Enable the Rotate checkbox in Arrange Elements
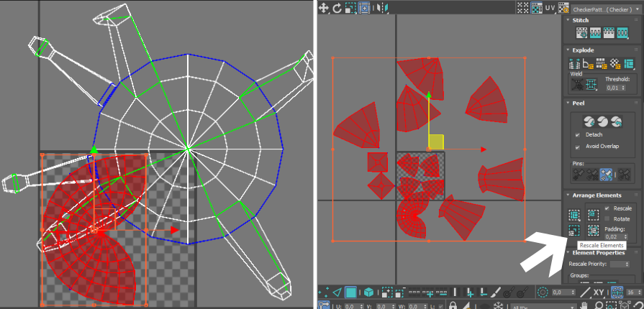Image resolution: width=644 pixels, height=309 pixels. coord(607,218)
